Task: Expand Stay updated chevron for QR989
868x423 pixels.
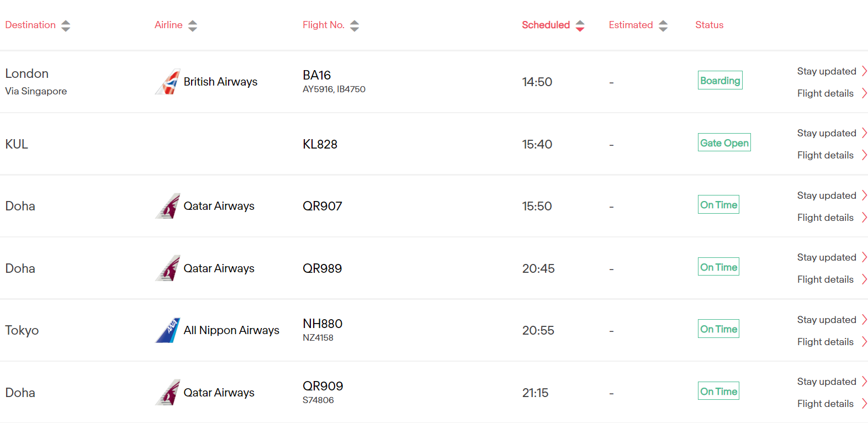Action: [x=864, y=257]
